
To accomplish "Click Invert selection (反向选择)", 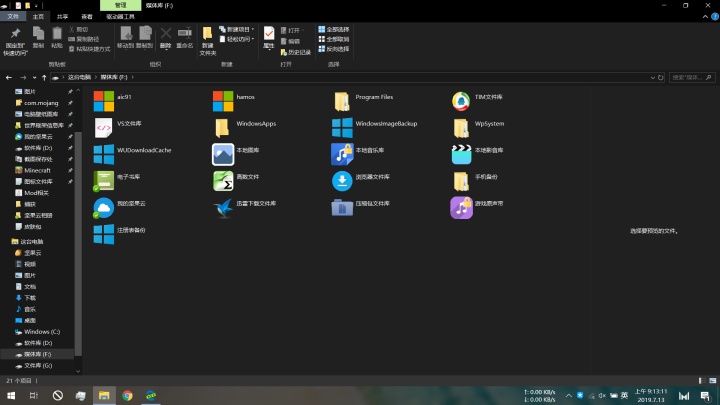I will (334, 49).
